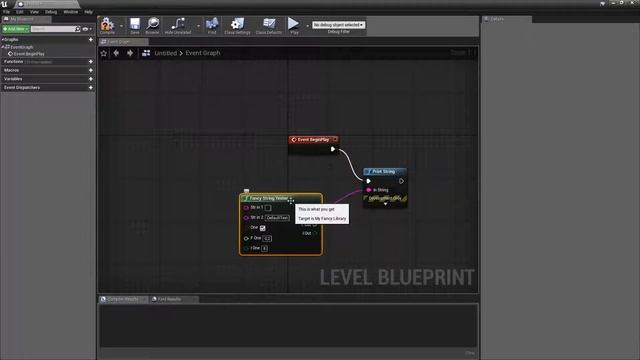Click the Str In 2 input pin
The image size is (640, 360).
click(246, 218)
